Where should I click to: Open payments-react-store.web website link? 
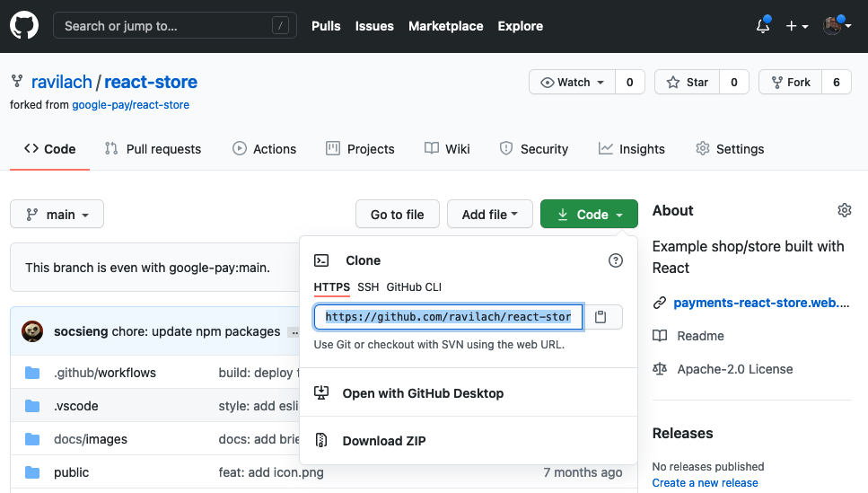tap(761, 303)
